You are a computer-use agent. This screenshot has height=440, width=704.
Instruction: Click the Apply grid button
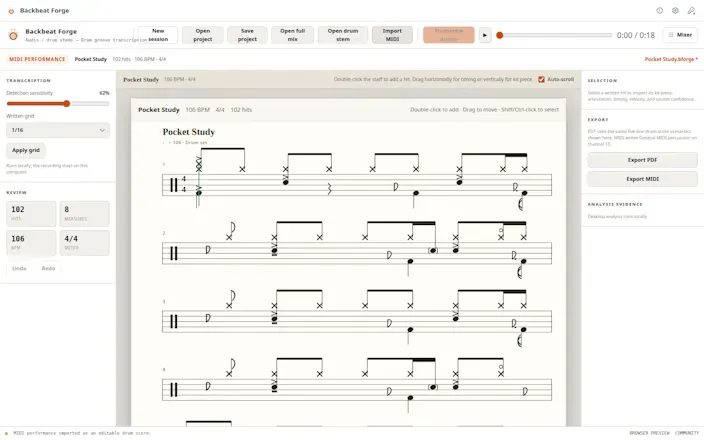click(x=26, y=150)
